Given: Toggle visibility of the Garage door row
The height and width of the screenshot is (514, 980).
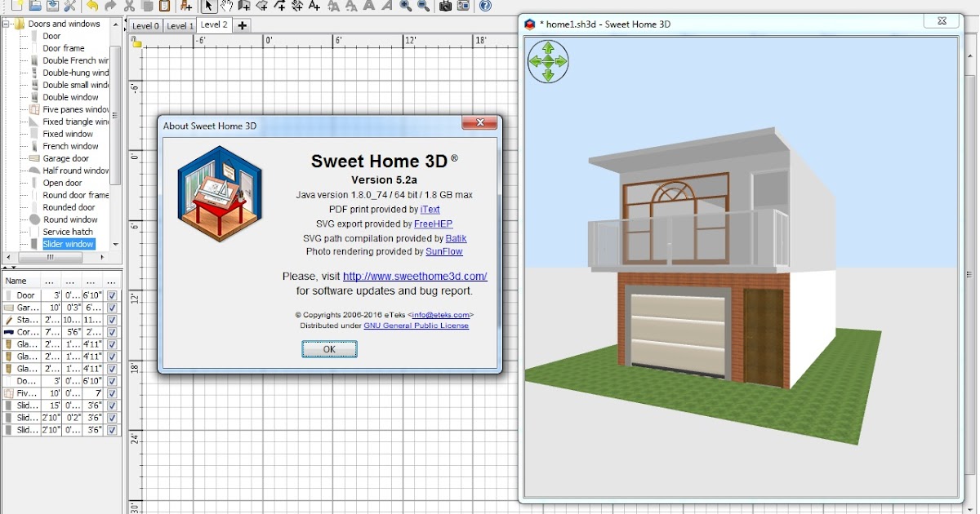Looking at the screenshot, I should (110, 307).
